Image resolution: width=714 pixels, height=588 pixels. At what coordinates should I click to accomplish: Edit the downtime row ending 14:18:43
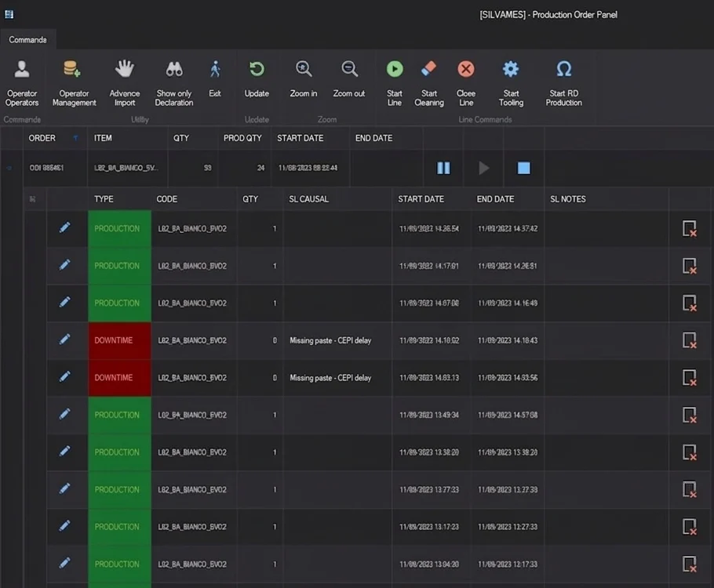click(64, 339)
